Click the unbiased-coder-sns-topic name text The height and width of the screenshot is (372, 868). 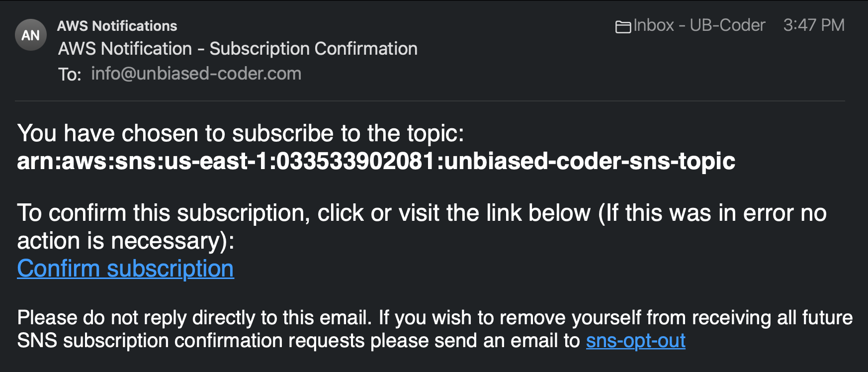click(x=590, y=161)
